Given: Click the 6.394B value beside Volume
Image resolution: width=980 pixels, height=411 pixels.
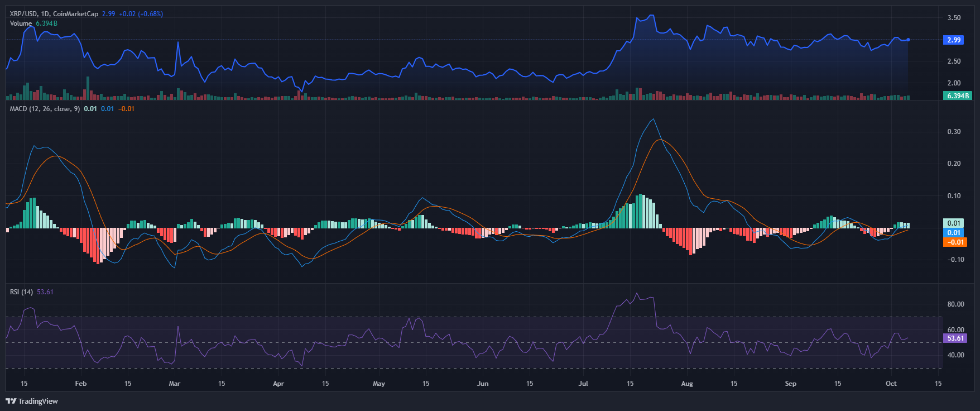Looking at the screenshot, I should tap(47, 23).
